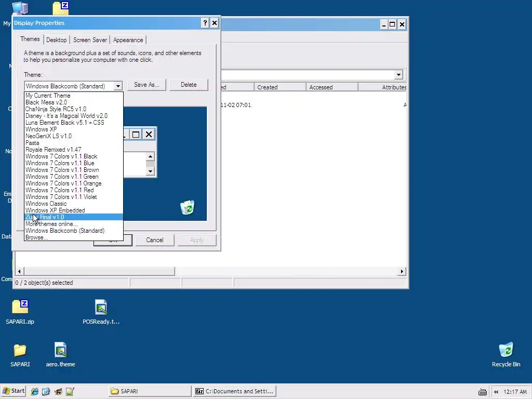Screen dimensions: 532x399
Task: Switch to the Appearance tab
Action: pyautogui.click(x=128, y=40)
